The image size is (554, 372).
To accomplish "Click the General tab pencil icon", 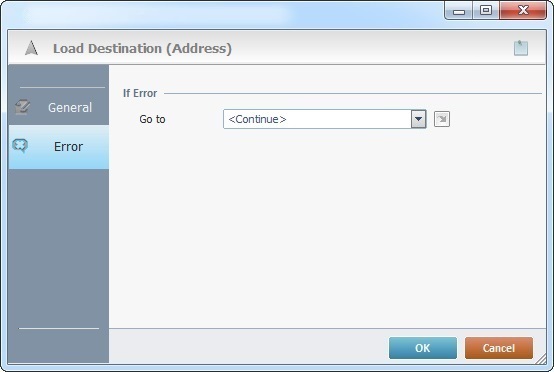I will coord(23,107).
